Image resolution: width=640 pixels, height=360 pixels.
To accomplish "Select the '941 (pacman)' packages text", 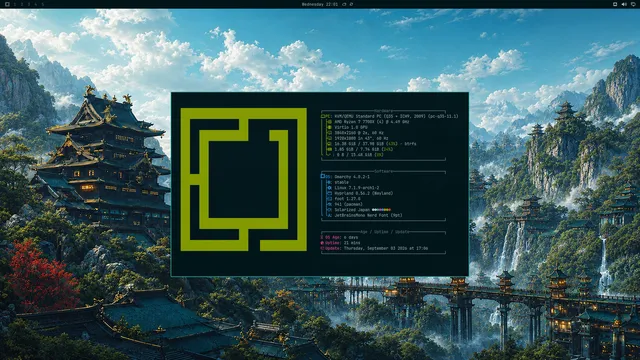I will point(349,204).
